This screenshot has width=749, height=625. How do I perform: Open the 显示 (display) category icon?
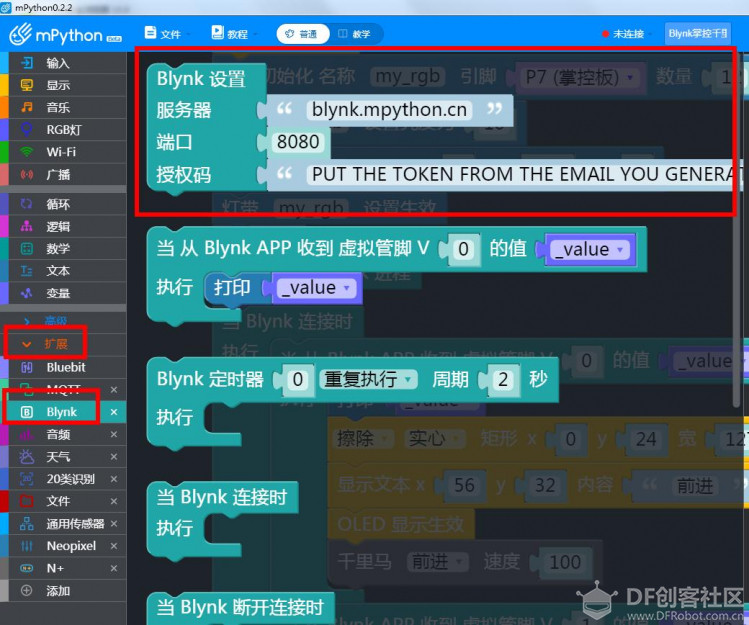tap(27, 85)
